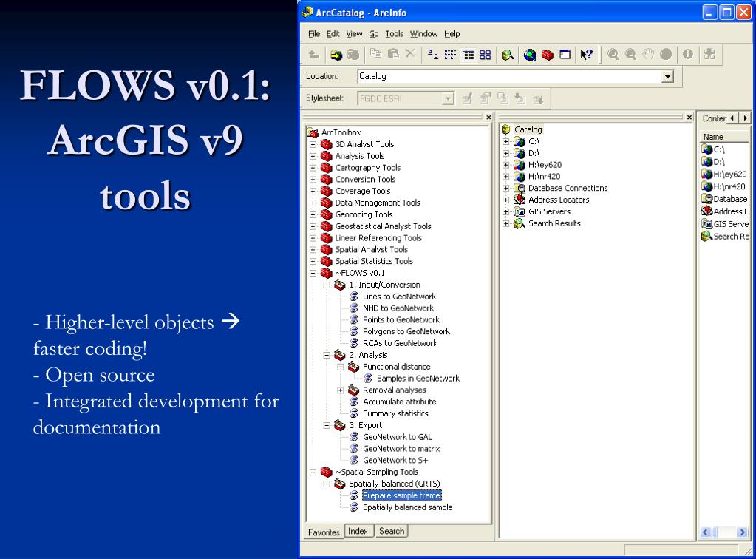Open the Search tool icon in toolbar
The height and width of the screenshot is (559, 756).
[x=507, y=55]
